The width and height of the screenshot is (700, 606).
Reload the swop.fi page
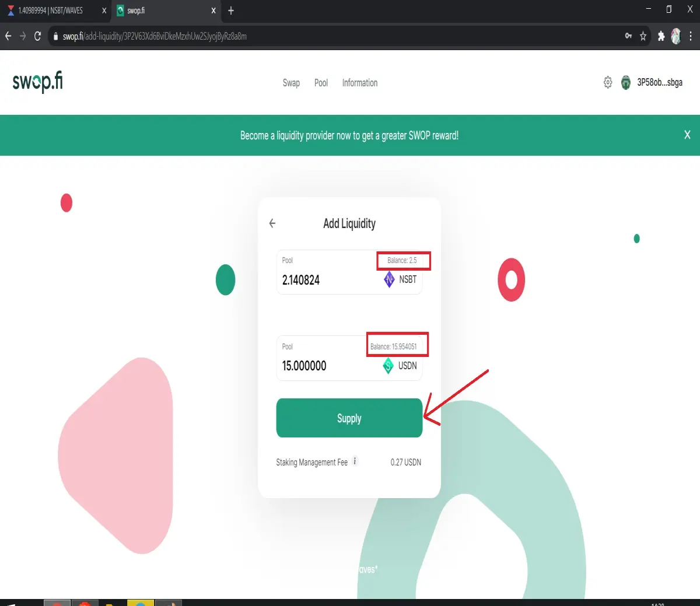click(37, 36)
